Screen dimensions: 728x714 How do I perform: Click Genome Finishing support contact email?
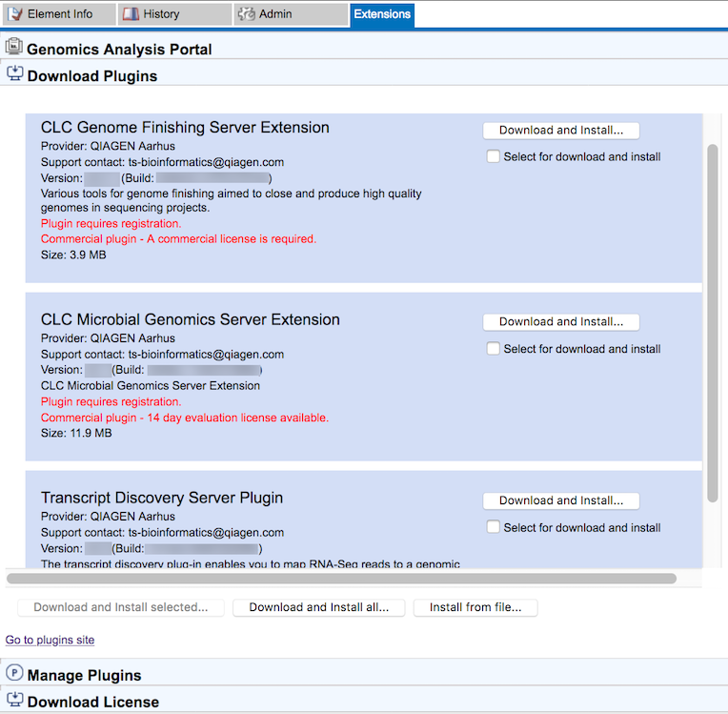coord(206,162)
